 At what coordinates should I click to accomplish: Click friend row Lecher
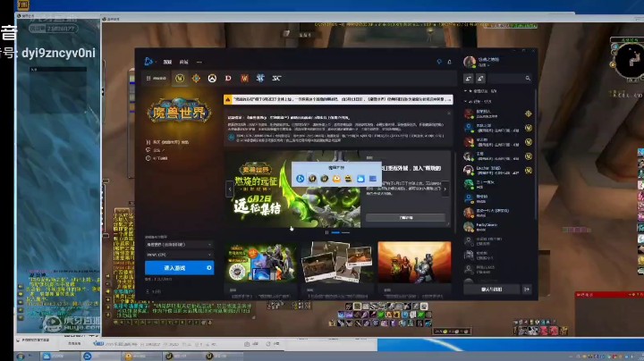498,171
